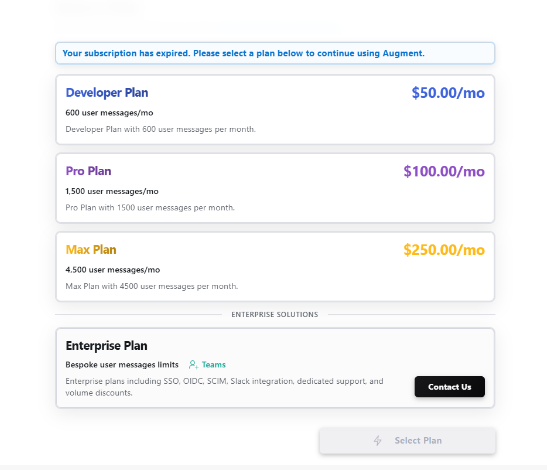The image size is (547, 470).
Task: Click the Contact Us button
Action: pos(449,387)
